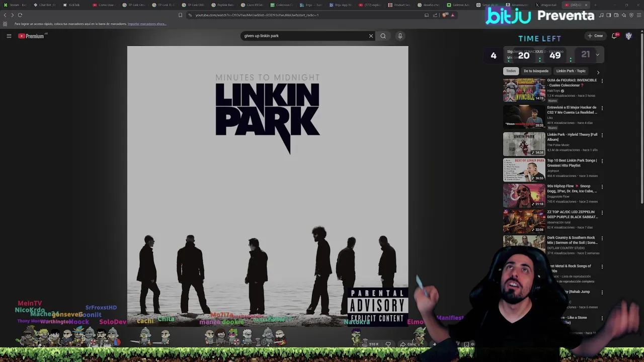Open 'Entrevisté a El Mejor Hacker' thumbnail

(x=524, y=117)
